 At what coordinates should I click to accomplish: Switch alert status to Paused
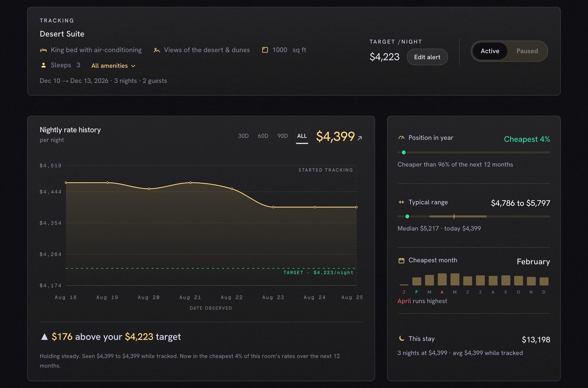pyautogui.click(x=527, y=51)
